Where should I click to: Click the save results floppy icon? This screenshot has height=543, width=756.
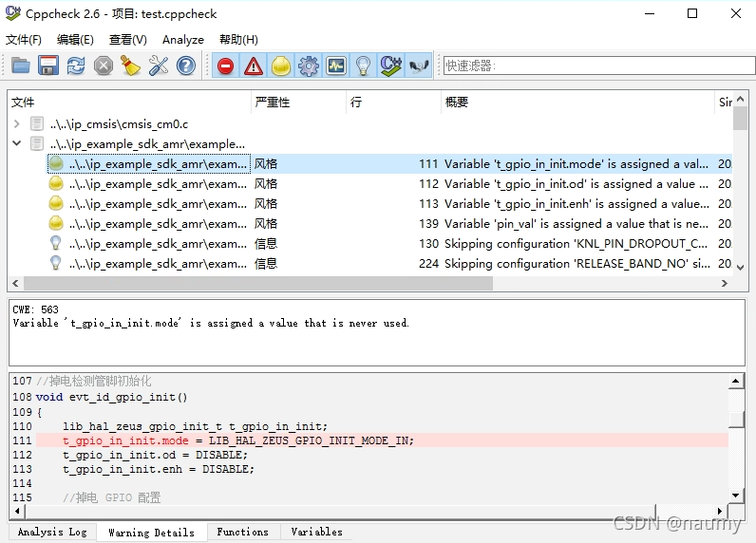point(48,66)
